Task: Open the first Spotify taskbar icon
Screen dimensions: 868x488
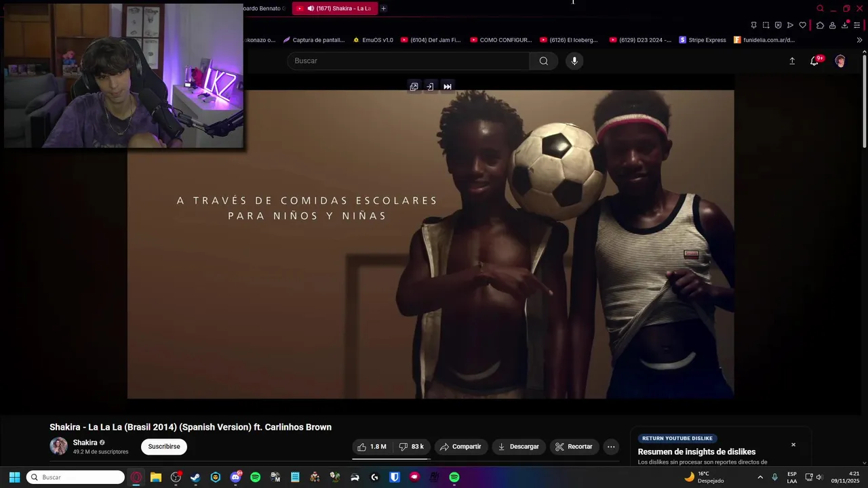Action: [255, 477]
